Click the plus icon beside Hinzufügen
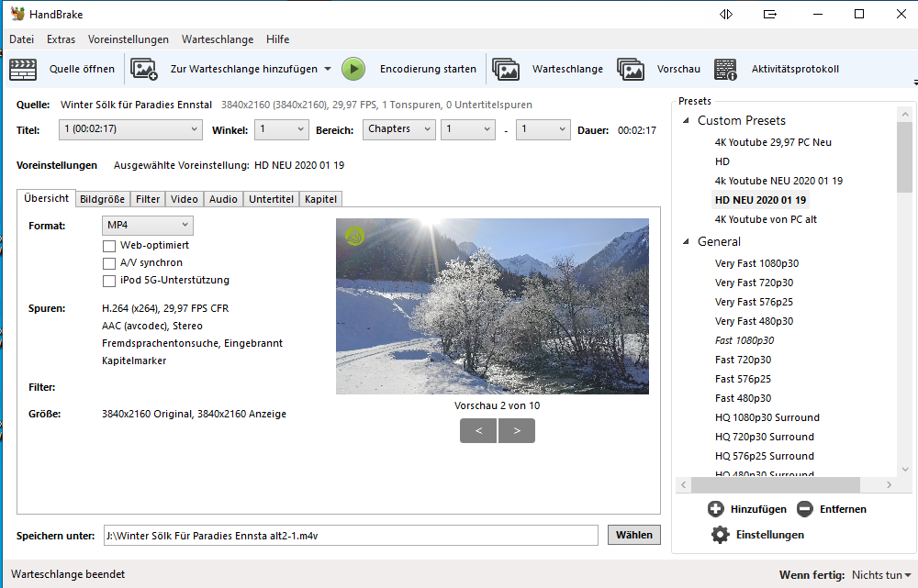 (715, 509)
